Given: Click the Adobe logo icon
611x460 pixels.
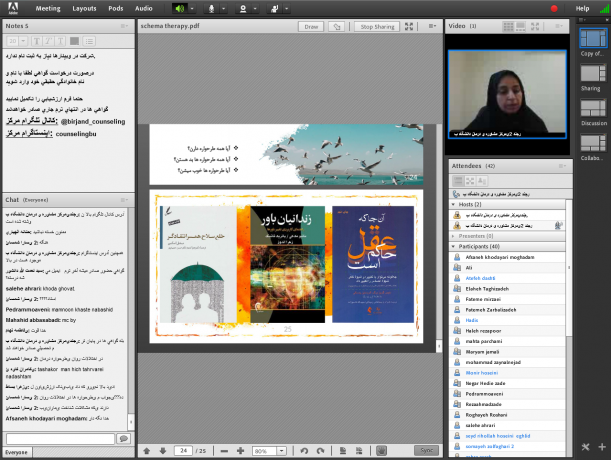Looking at the screenshot, I should pyautogui.click(x=13, y=7).
